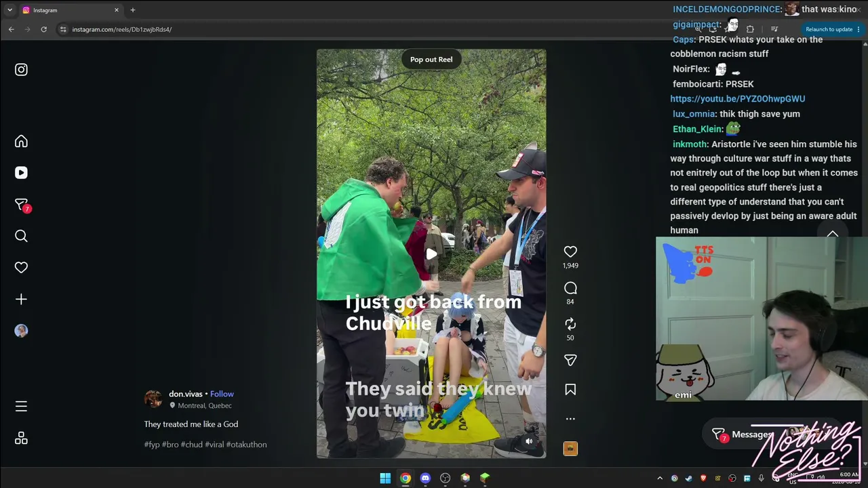Click the #fyp hashtag
The width and height of the screenshot is (868, 488).
[152, 445]
